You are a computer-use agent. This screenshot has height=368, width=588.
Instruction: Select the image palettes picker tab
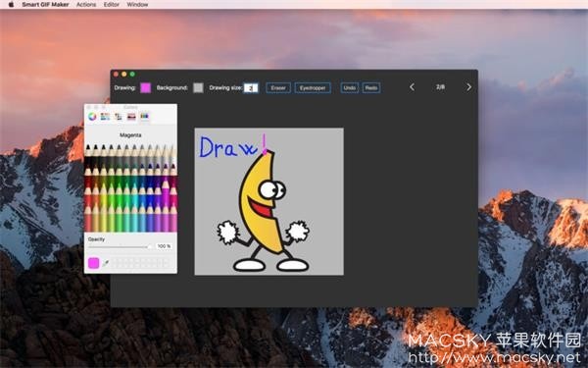pyautogui.click(x=131, y=117)
